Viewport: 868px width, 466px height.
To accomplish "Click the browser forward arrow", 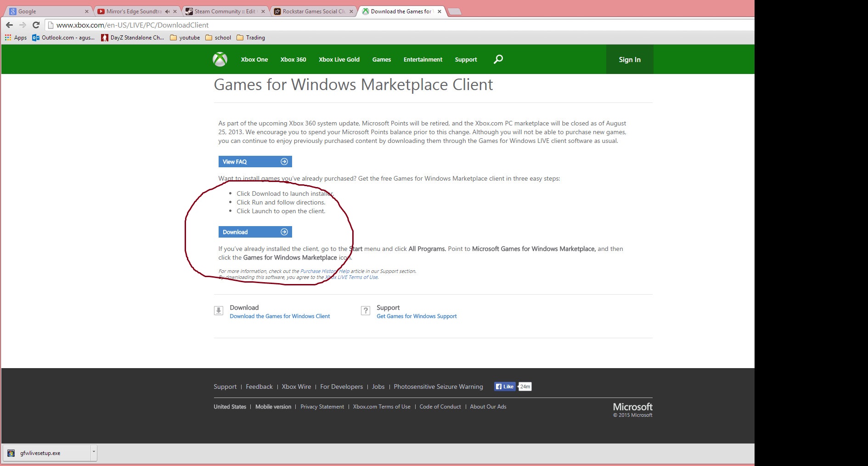I will click(23, 25).
